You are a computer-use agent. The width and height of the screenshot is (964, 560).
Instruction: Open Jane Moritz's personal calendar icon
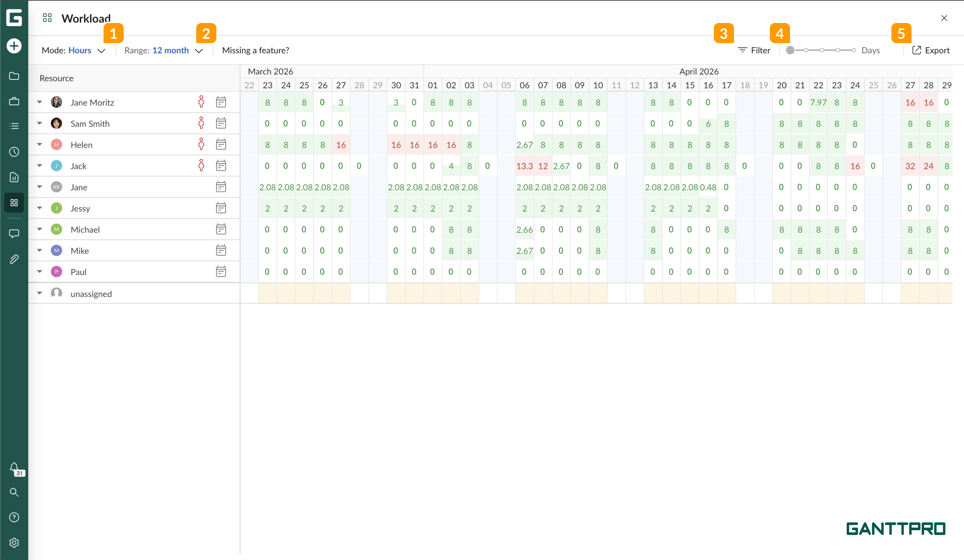click(221, 102)
